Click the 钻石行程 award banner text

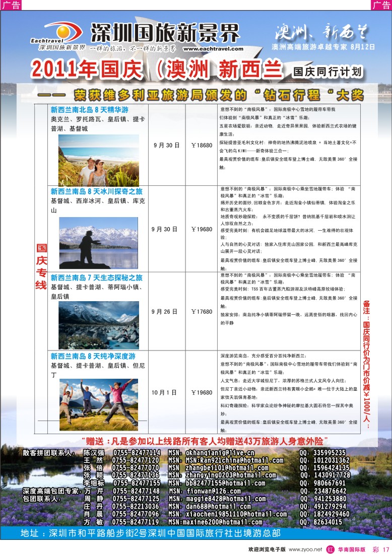pyautogui.click(x=201, y=95)
